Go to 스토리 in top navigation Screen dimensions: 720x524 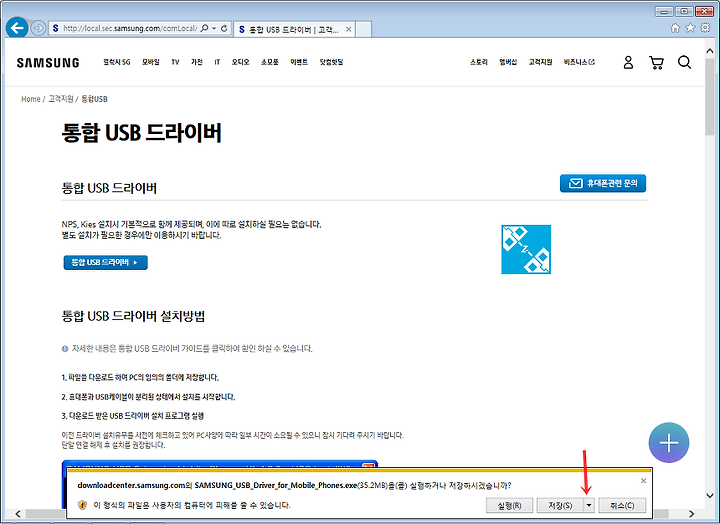point(478,62)
